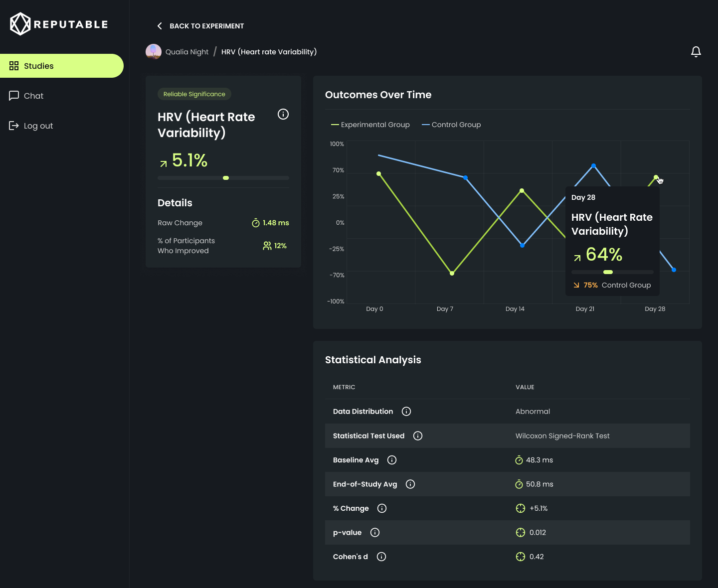Select the Day 14 control group data point
The width and height of the screenshot is (718, 588).
point(523,245)
